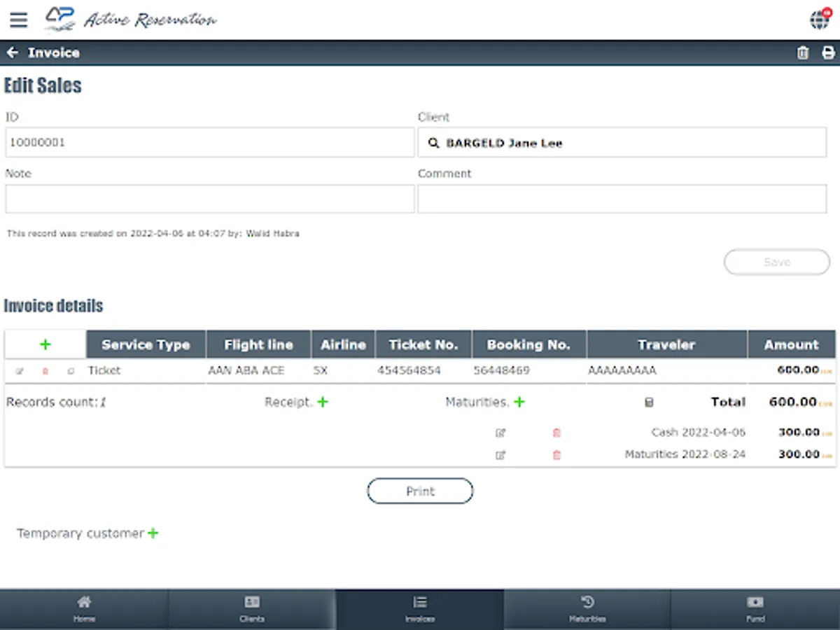This screenshot has height=630, width=840.
Task: Add a Receipt using the green plus
Action: [321, 402]
